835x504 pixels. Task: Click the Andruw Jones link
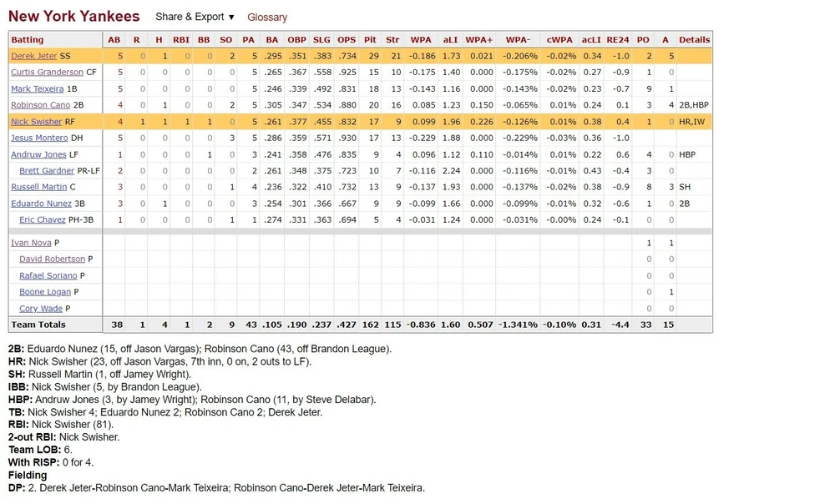point(37,154)
